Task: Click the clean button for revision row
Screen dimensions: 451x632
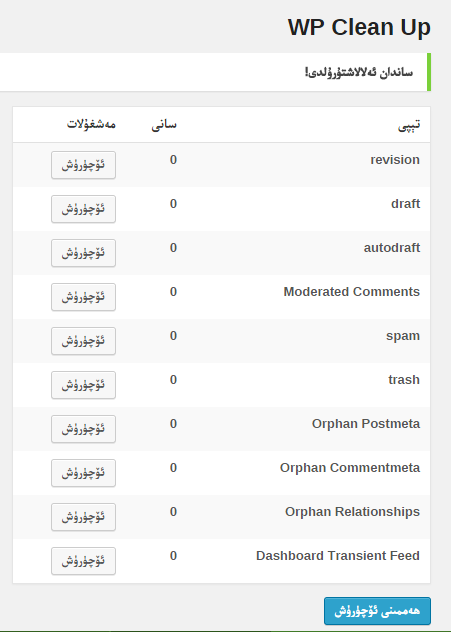Action: coord(83,165)
